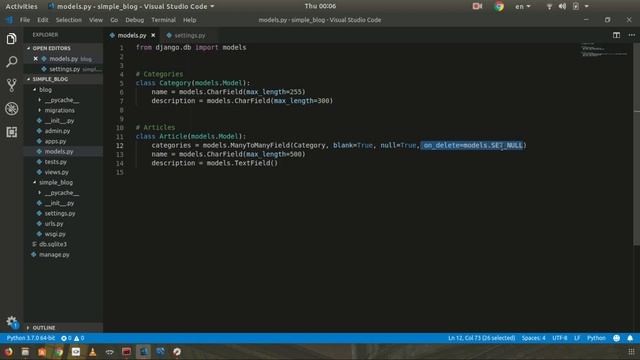Open the Debug menu

[134, 20]
